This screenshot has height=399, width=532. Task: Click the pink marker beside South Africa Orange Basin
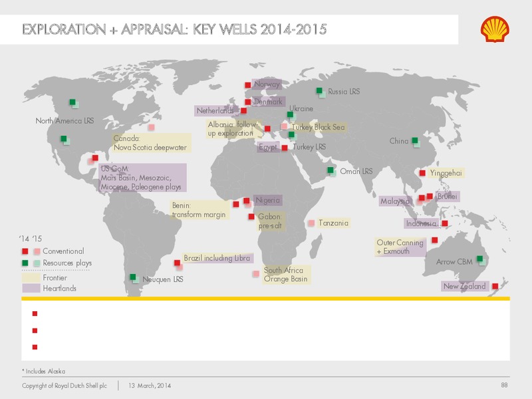(x=256, y=274)
